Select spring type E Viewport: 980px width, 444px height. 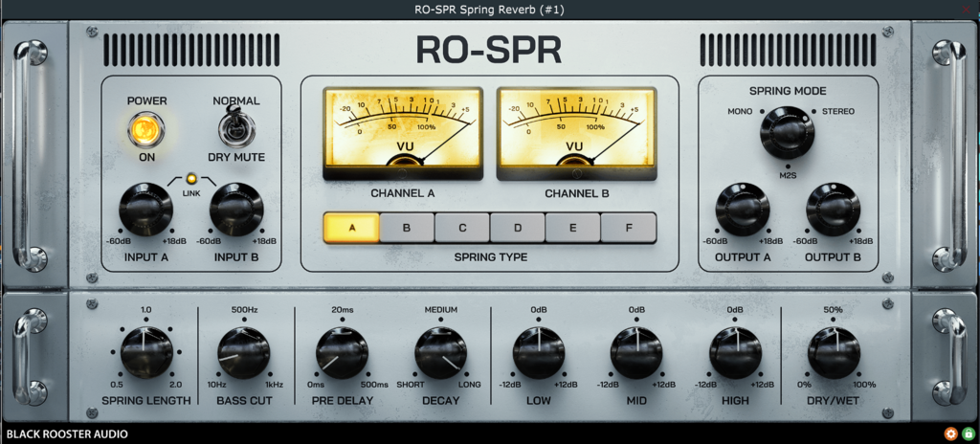click(x=572, y=228)
